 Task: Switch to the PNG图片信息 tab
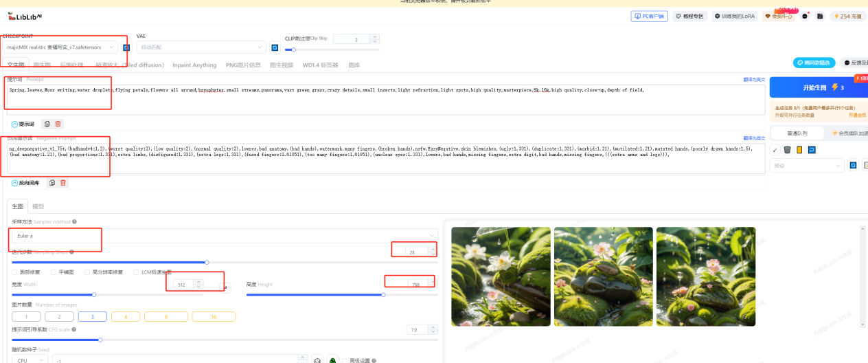(243, 65)
